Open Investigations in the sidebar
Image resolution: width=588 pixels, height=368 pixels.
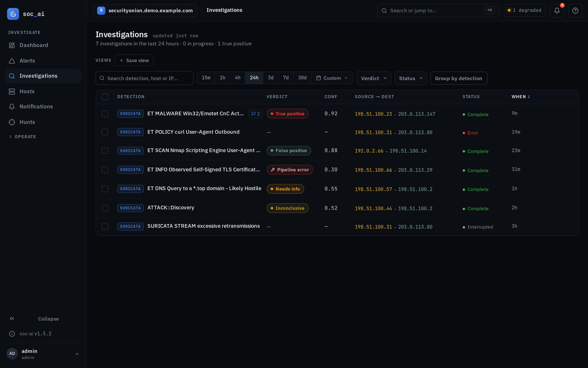[x=43, y=76]
